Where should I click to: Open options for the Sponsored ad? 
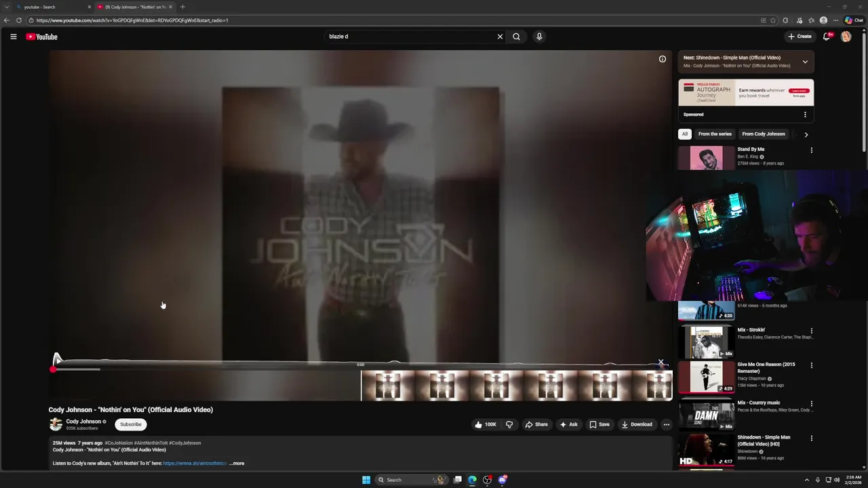[805, 115]
